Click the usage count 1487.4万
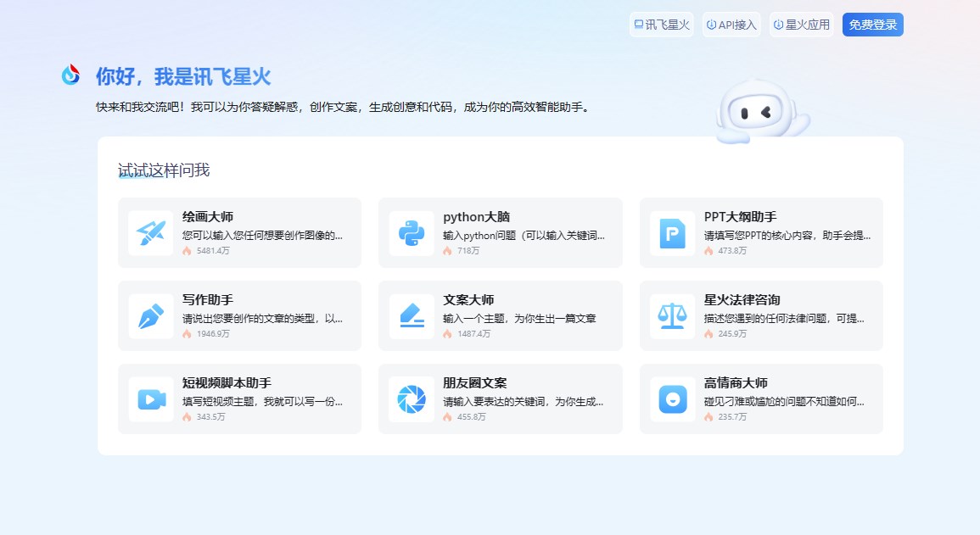The width and height of the screenshot is (980, 535). tap(473, 334)
